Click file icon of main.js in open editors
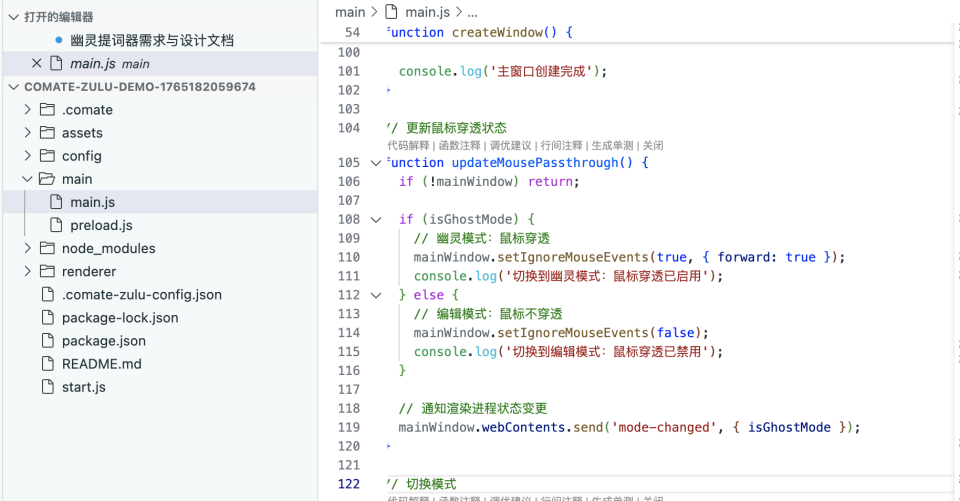This screenshot has height=501, width=960. (x=56, y=63)
